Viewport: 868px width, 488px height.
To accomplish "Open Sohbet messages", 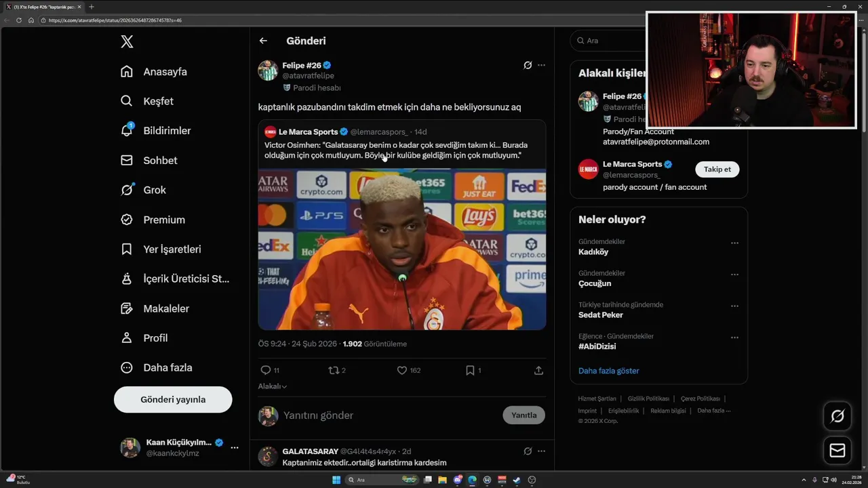I will (149, 161).
